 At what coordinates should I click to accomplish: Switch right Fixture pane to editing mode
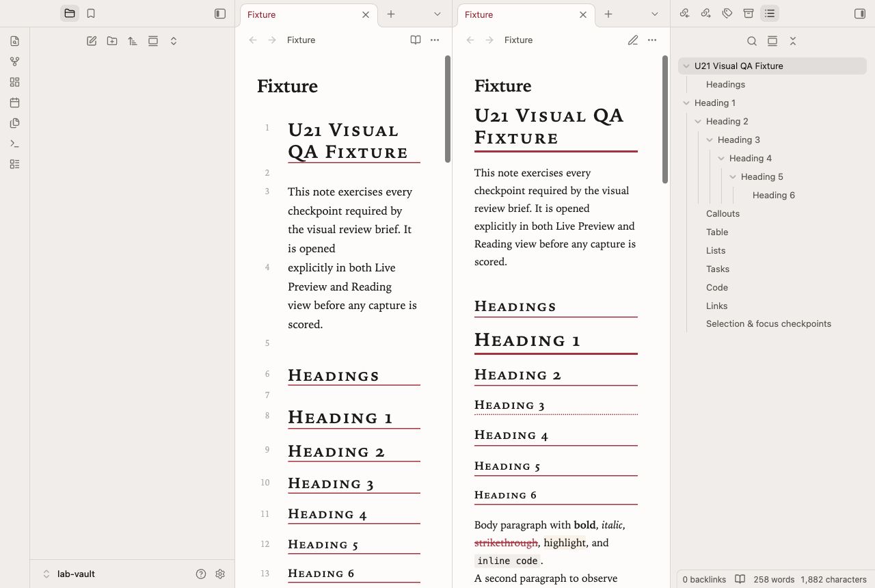[x=633, y=40]
